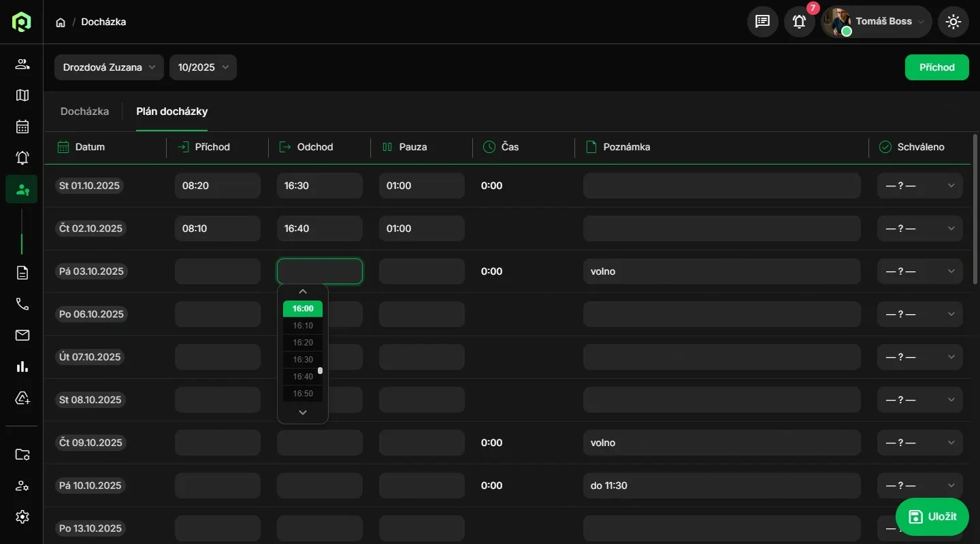Image resolution: width=980 pixels, height=544 pixels.
Task: Open the mail envelope sidebar icon
Action: point(22,335)
